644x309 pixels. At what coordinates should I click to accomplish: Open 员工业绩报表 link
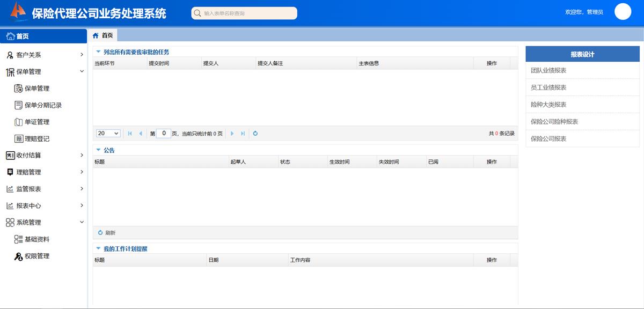tap(548, 87)
